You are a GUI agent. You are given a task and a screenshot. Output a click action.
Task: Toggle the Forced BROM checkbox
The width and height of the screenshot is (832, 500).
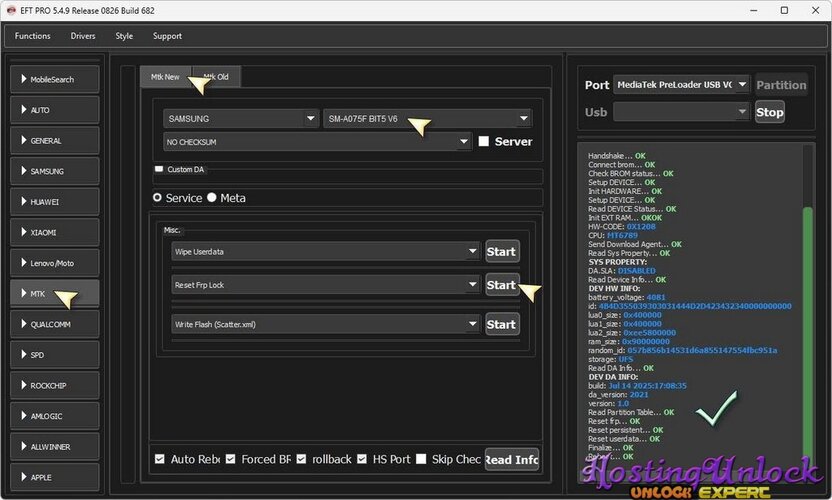coord(230,459)
